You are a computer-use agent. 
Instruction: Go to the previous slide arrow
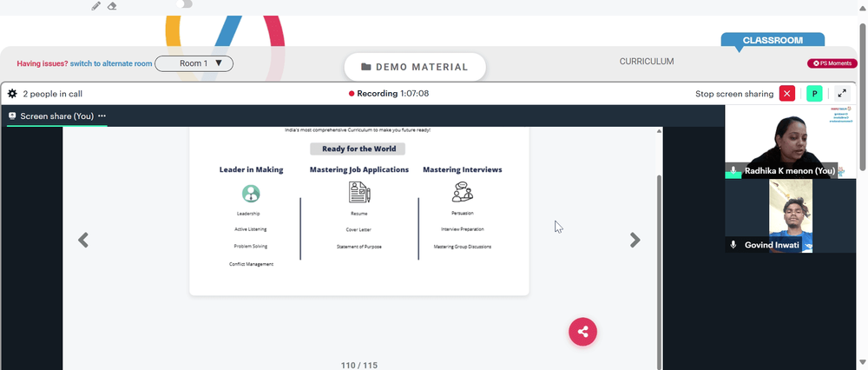click(x=83, y=240)
